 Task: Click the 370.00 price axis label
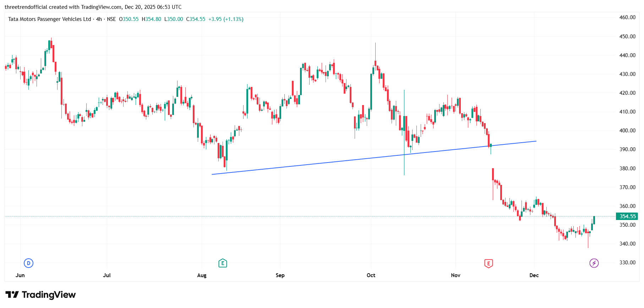pyautogui.click(x=627, y=187)
